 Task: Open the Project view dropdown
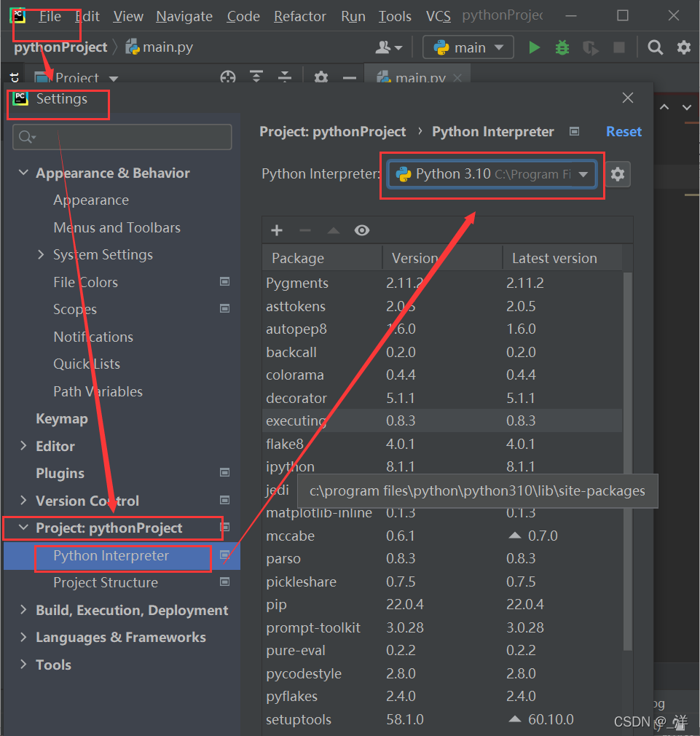pyautogui.click(x=77, y=77)
